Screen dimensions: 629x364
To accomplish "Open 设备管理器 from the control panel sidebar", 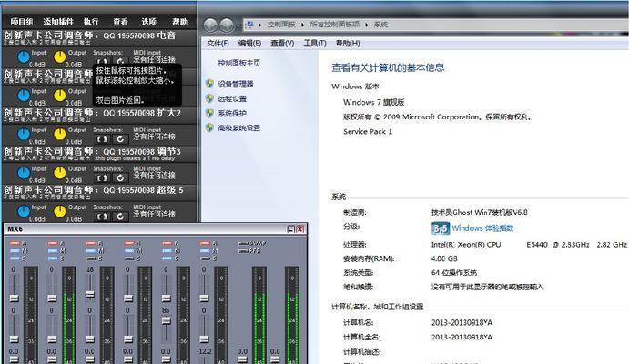I will (236, 84).
